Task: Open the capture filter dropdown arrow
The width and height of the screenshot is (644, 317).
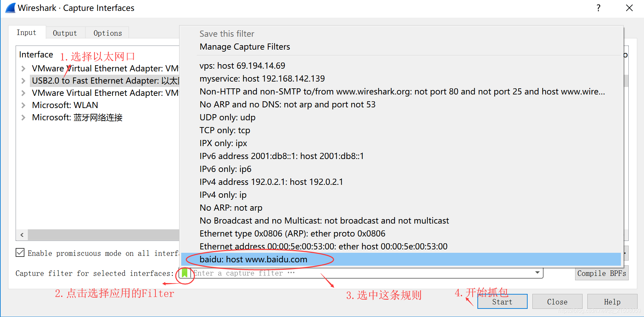Action: (537, 272)
